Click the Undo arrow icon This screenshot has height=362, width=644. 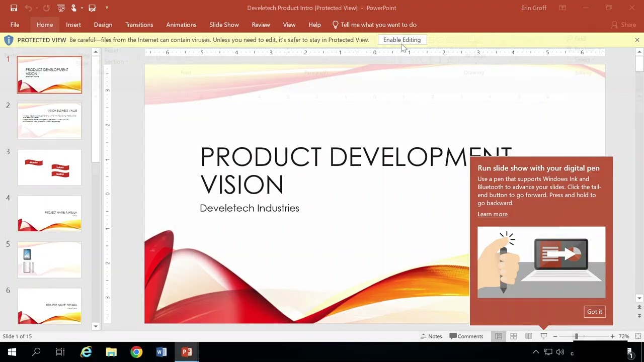click(x=28, y=8)
